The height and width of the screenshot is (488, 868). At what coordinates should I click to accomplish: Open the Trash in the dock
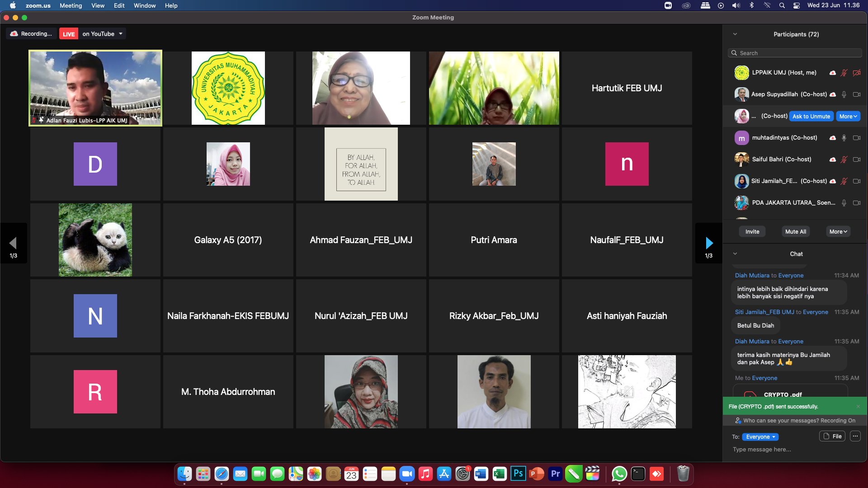point(683,474)
